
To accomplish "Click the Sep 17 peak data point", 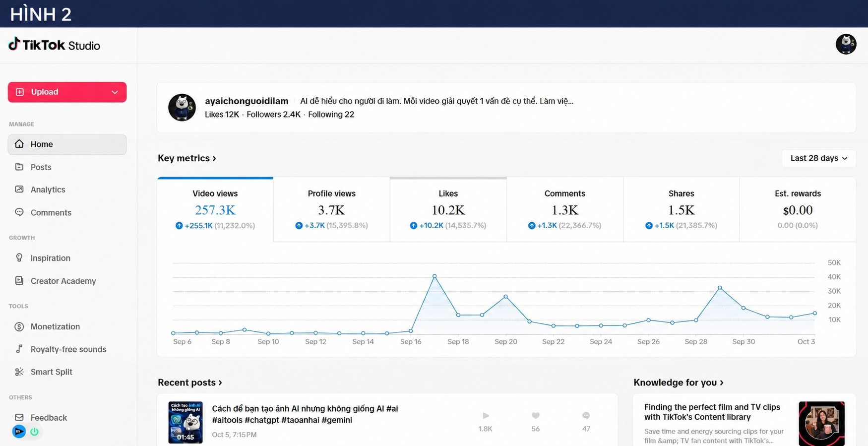I will (x=434, y=276).
